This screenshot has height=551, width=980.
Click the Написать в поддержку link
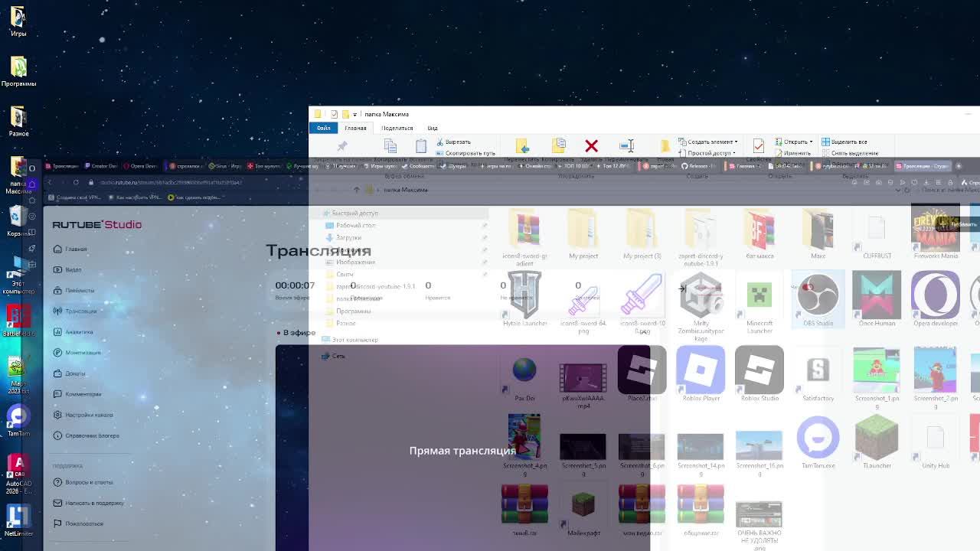tap(89, 503)
